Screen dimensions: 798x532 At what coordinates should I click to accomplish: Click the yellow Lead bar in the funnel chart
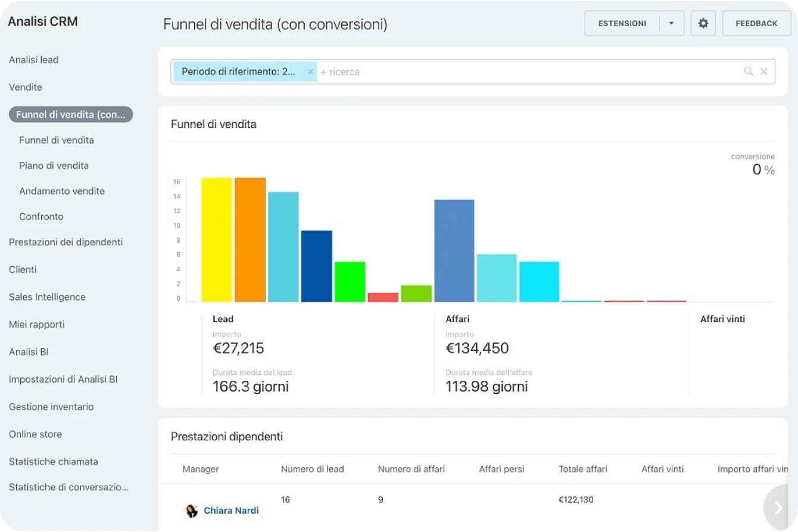[x=217, y=238]
